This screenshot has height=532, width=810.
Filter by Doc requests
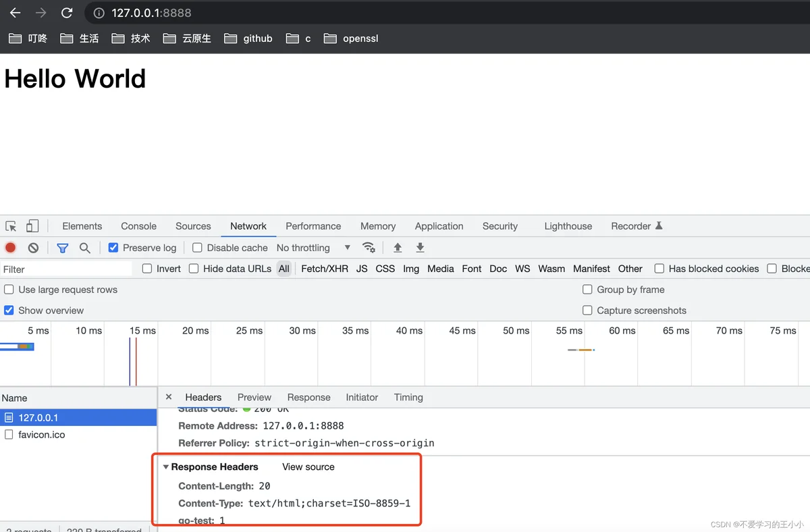(498, 269)
